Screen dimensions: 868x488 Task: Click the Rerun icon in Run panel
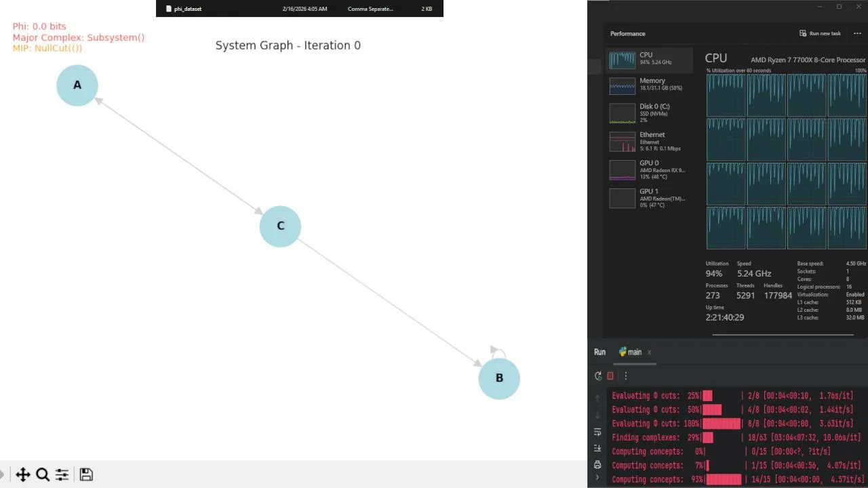pyautogui.click(x=598, y=375)
